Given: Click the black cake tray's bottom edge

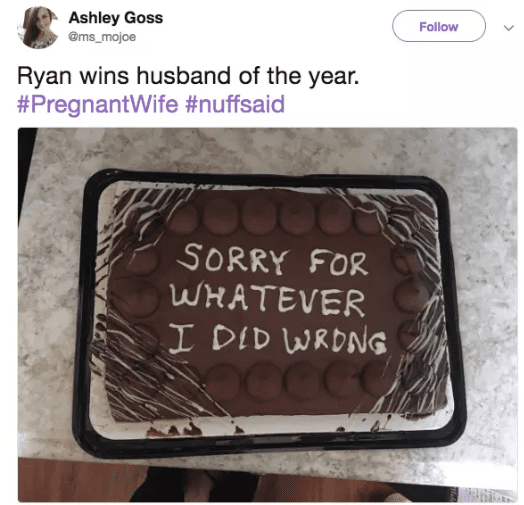Looking at the screenshot, I should pos(267,444).
